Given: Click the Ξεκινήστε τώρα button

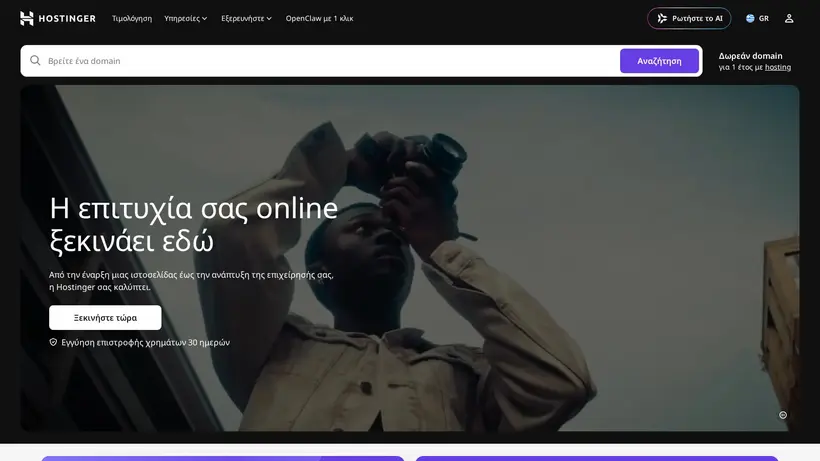Looking at the screenshot, I should click(105, 317).
